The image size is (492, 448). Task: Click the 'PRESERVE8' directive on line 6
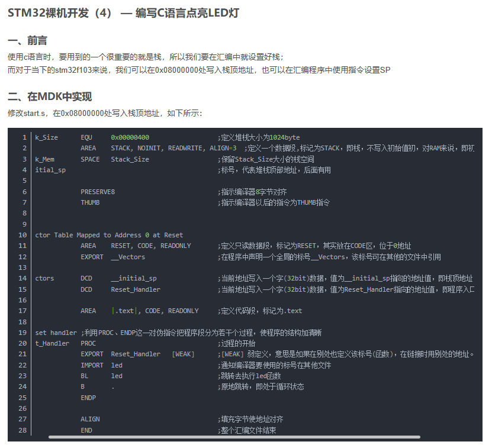pyautogui.click(x=98, y=192)
